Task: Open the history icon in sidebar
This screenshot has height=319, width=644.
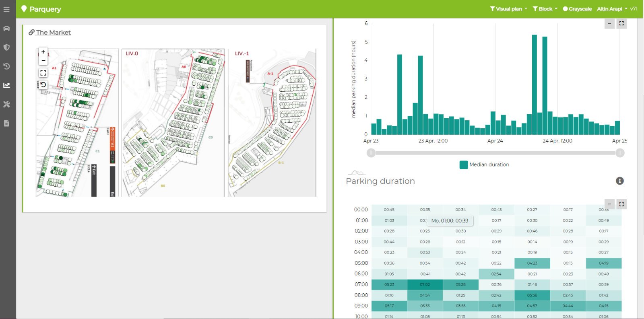Action: [x=6, y=66]
